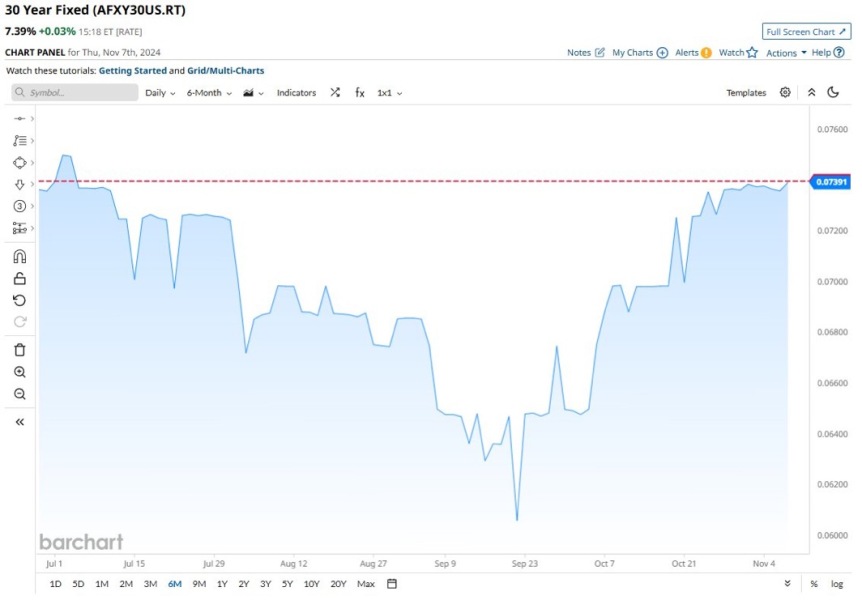This screenshot has width=862, height=600.
Task: Open the Actions menu
Action: click(781, 52)
